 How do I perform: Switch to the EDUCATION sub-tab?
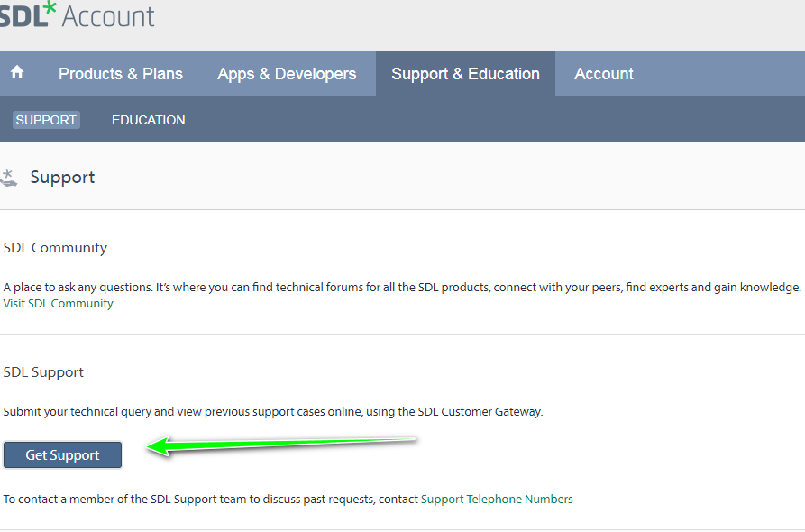[x=149, y=120]
